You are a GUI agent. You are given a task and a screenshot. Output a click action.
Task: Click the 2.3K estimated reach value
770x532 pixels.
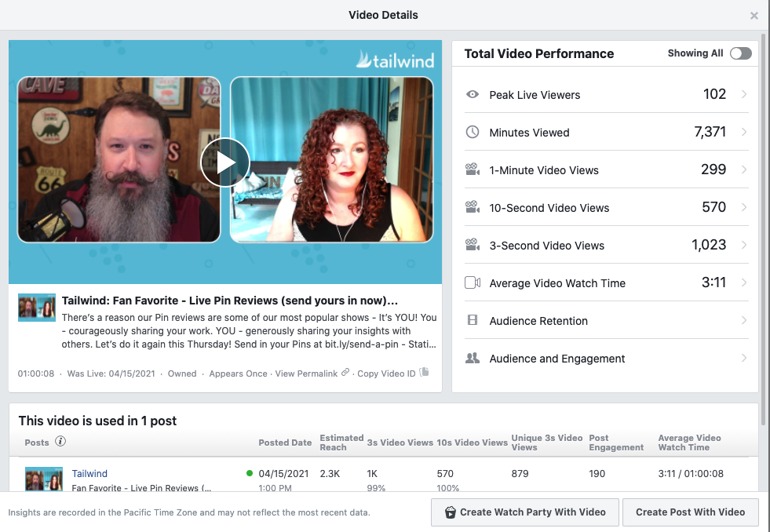click(x=330, y=474)
